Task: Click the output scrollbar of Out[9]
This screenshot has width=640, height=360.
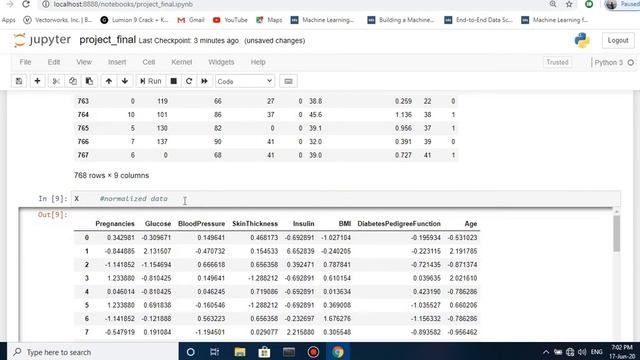Action: [616, 233]
